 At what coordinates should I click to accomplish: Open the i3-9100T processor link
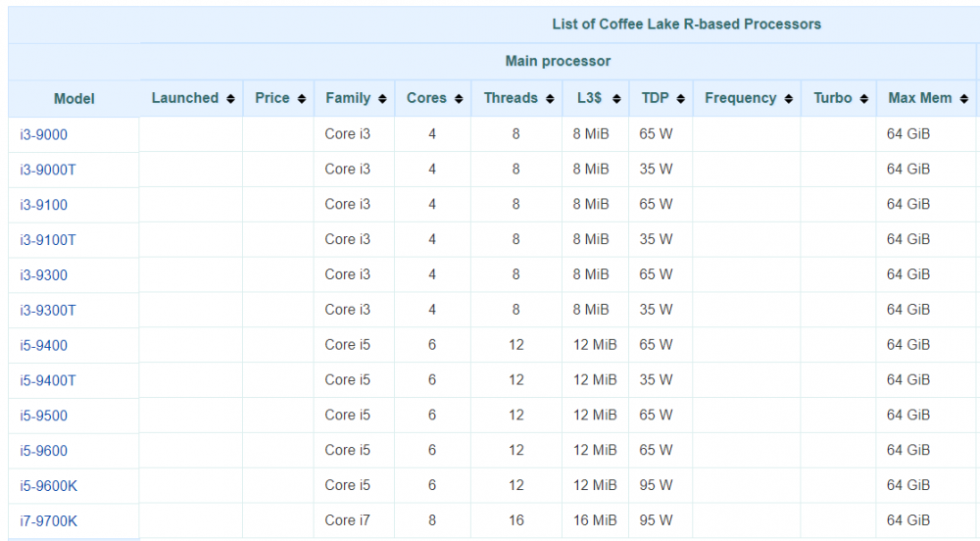click(47, 240)
